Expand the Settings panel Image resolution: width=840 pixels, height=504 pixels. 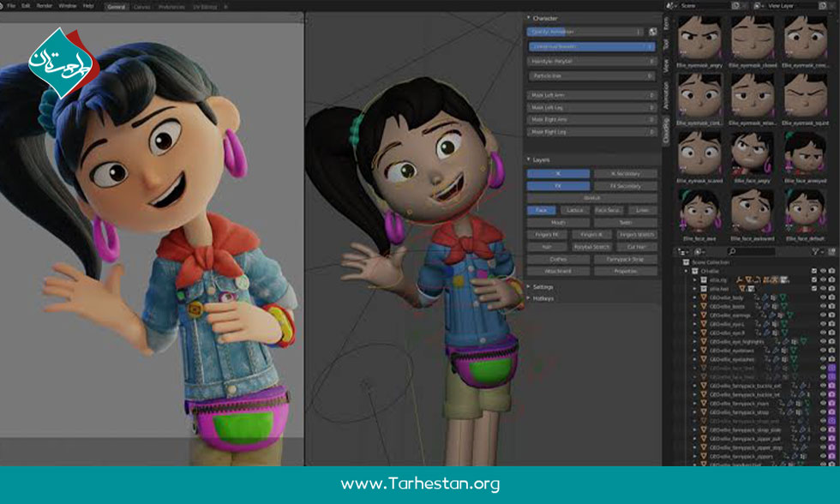[529, 287]
